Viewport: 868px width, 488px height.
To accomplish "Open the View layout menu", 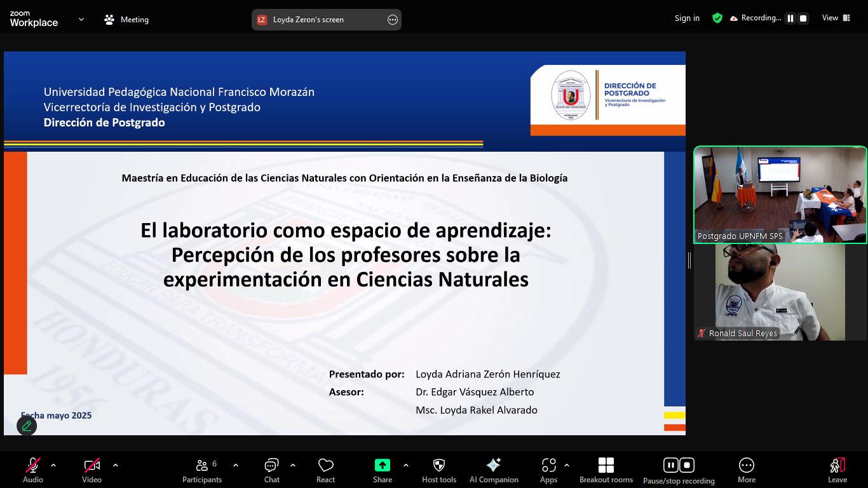I will 836,18.
